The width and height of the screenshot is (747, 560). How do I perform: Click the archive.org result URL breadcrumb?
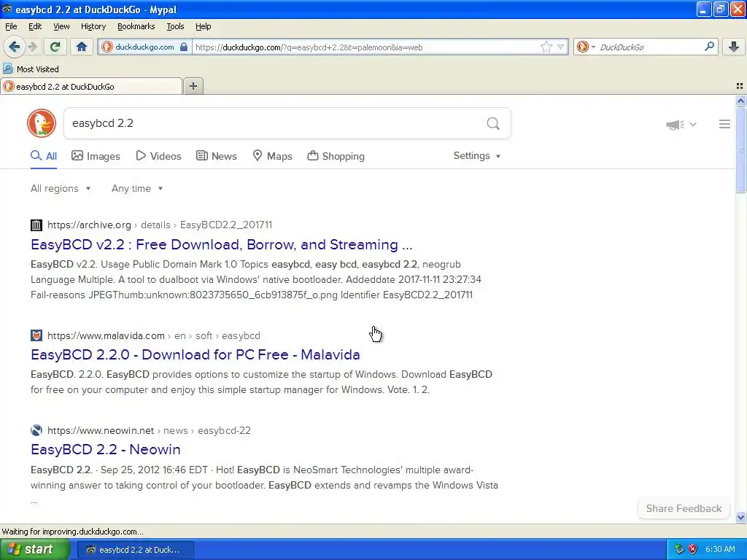[160, 225]
